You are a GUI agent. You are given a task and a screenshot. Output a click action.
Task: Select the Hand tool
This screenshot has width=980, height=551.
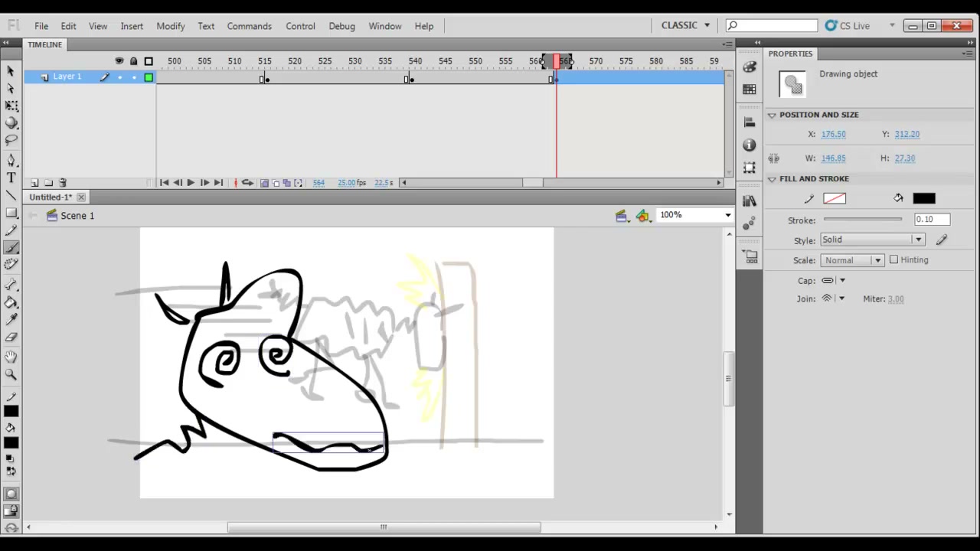point(11,357)
